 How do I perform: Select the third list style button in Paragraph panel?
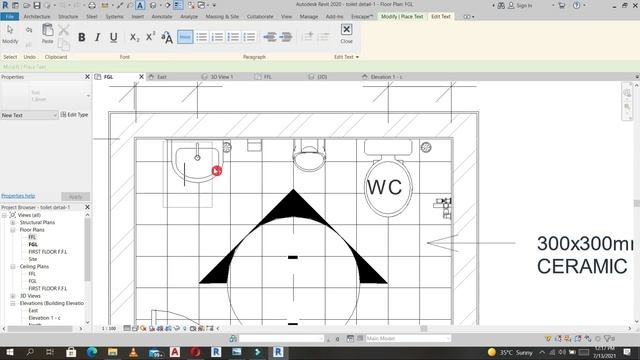(233, 37)
